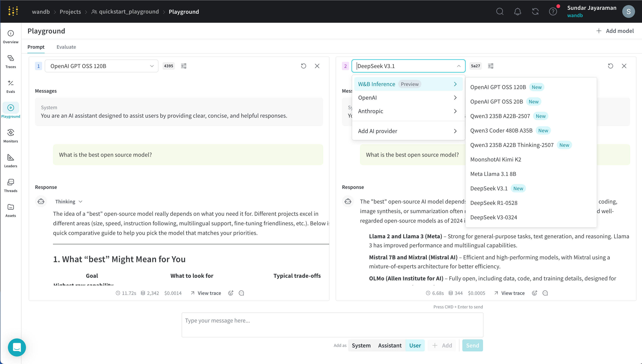Select the Assistant role toggle
This screenshot has height=364, width=642.
click(390, 345)
